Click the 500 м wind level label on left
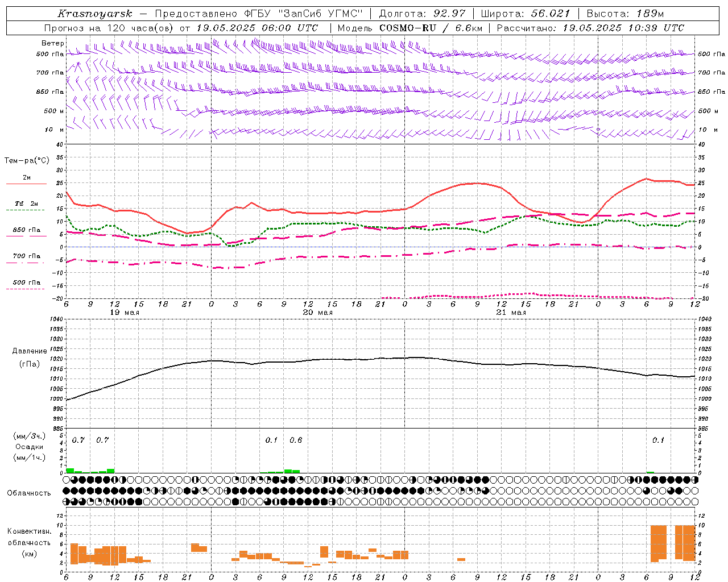 54,111
